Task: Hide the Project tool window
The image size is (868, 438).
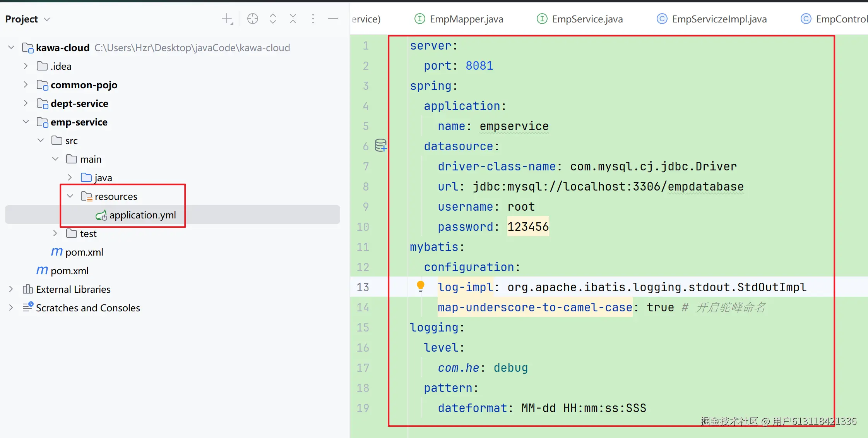Action: point(333,19)
